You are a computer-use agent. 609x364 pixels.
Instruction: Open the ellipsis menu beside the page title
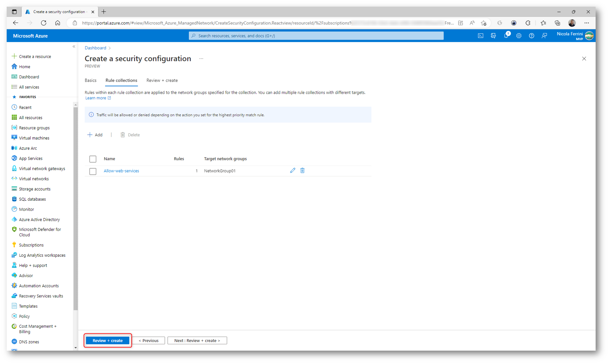[201, 59]
